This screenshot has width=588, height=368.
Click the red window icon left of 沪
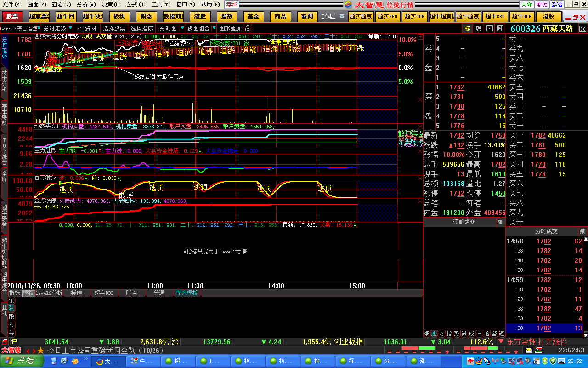pos(4,342)
